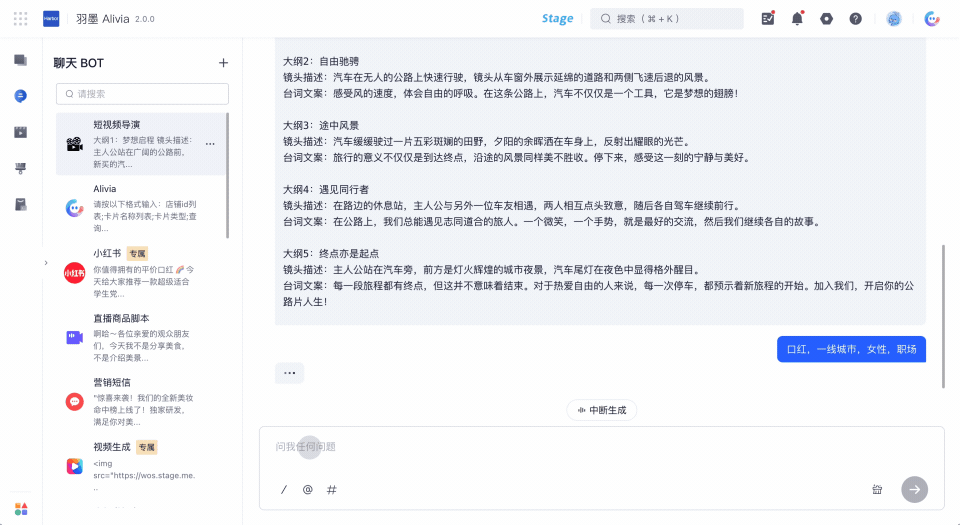Open the saved documents sidebar icon

tap(20, 204)
